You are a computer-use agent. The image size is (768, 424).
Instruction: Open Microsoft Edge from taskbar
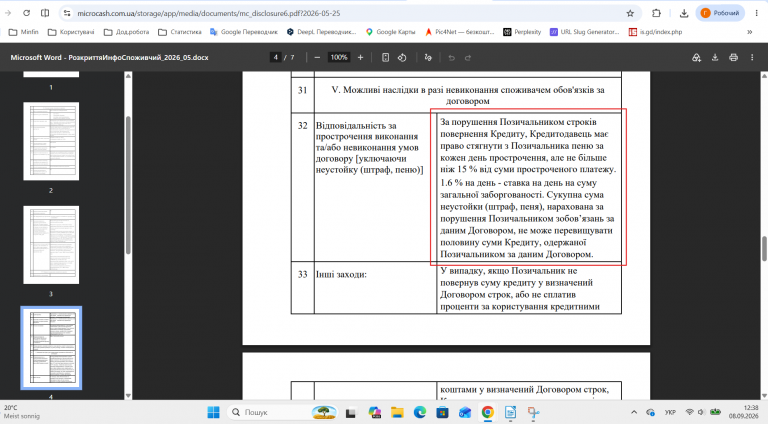click(420, 412)
